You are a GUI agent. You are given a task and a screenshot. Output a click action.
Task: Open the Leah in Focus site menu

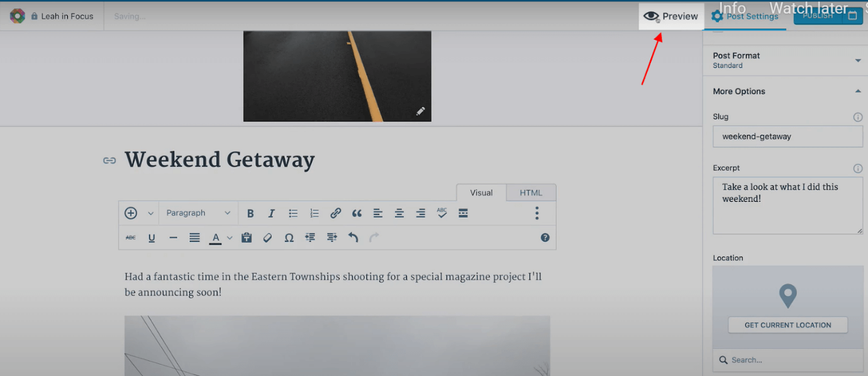pyautogui.click(x=67, y=16)
